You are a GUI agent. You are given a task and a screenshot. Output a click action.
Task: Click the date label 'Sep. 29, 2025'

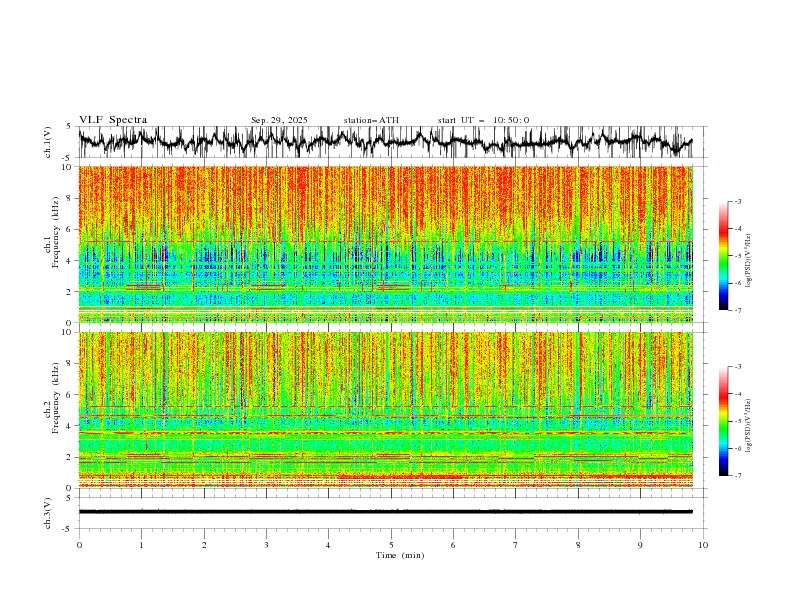click(x=279, y=120)
